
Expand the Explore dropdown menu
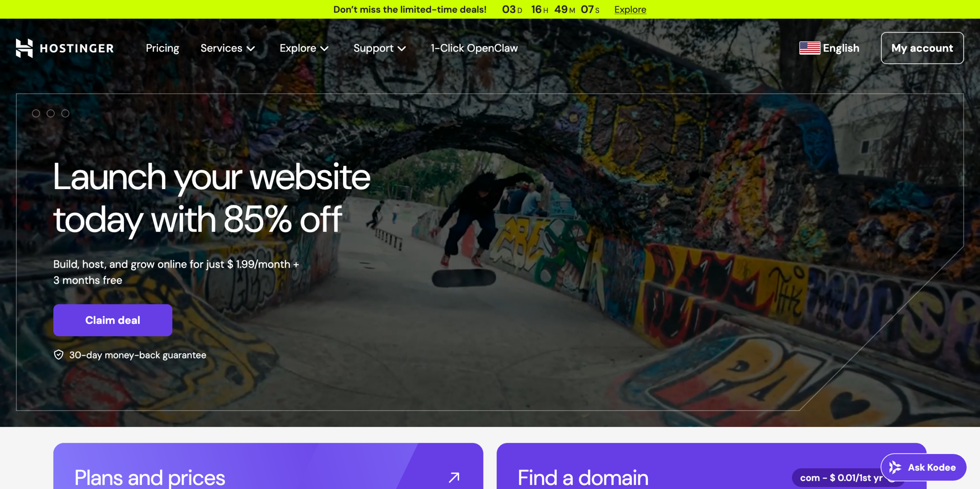tap(304, 48)
